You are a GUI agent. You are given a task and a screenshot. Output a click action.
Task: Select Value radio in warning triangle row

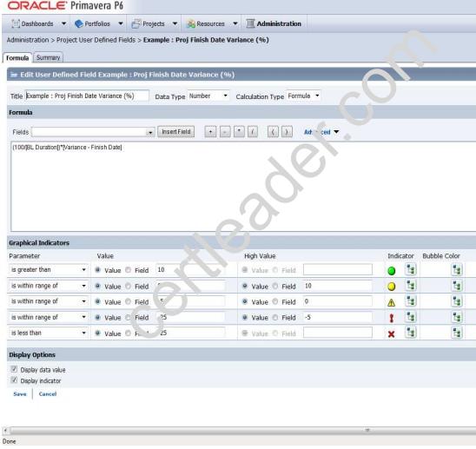coord(98,301)
